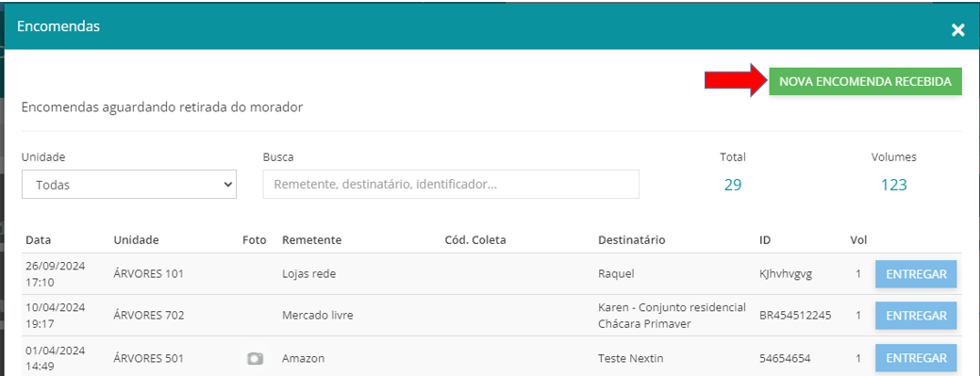Click the Busca search input field

(451, 185)
